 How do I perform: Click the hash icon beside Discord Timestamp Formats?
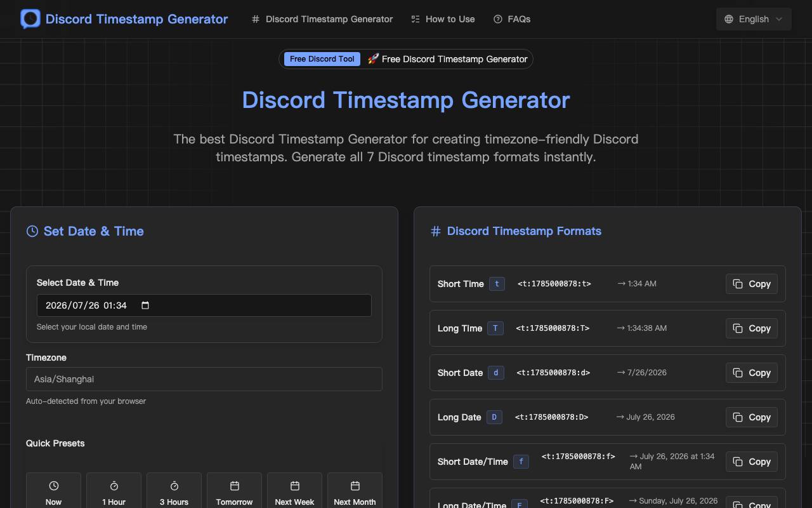pyautogui.click(x=436, y=231)
